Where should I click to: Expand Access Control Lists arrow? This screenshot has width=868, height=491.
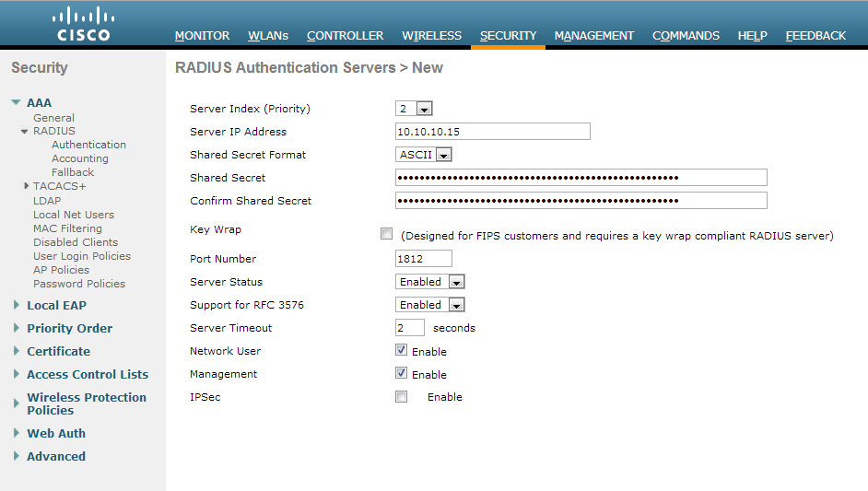click(x=17, y=374)
